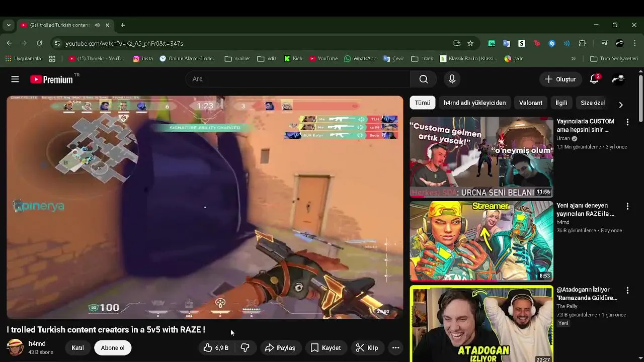Bookmark this page with star icon

point(470,43)
